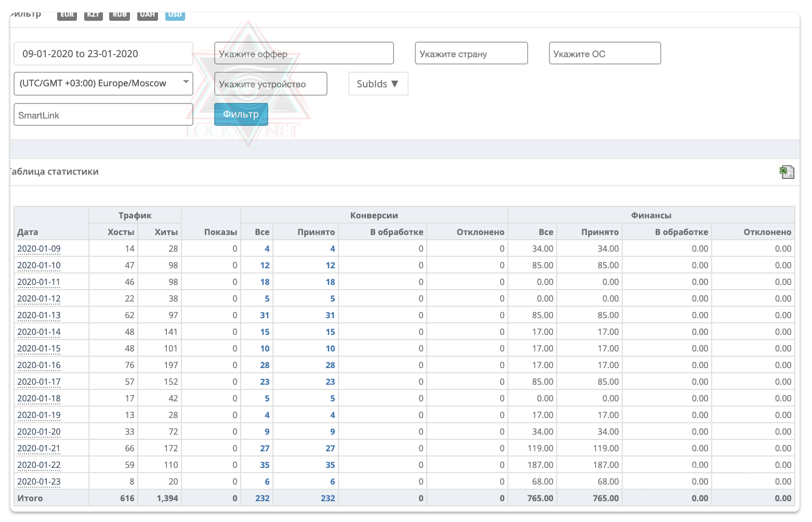
Task: Click the Конверсии group header
Action: [374, 215]
